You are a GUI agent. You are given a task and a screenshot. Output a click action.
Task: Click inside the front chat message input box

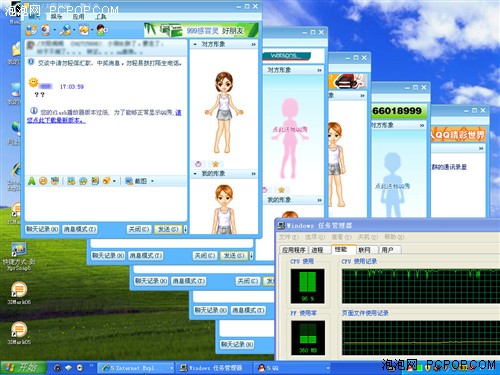[x=106, y=204]
